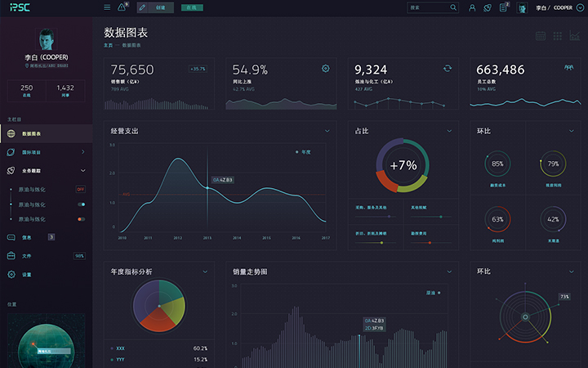
Task: Click the purple slider handle in the 占比 panel
Action: click(x=389, y=217)
